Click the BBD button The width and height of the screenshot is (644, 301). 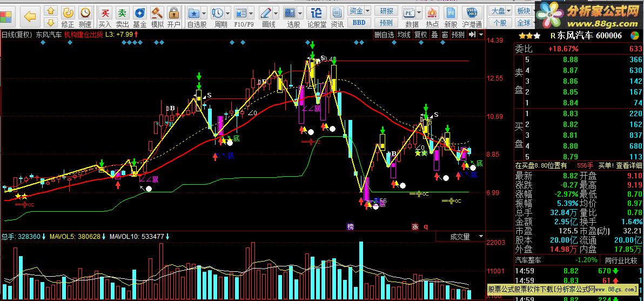coord(359,23)
